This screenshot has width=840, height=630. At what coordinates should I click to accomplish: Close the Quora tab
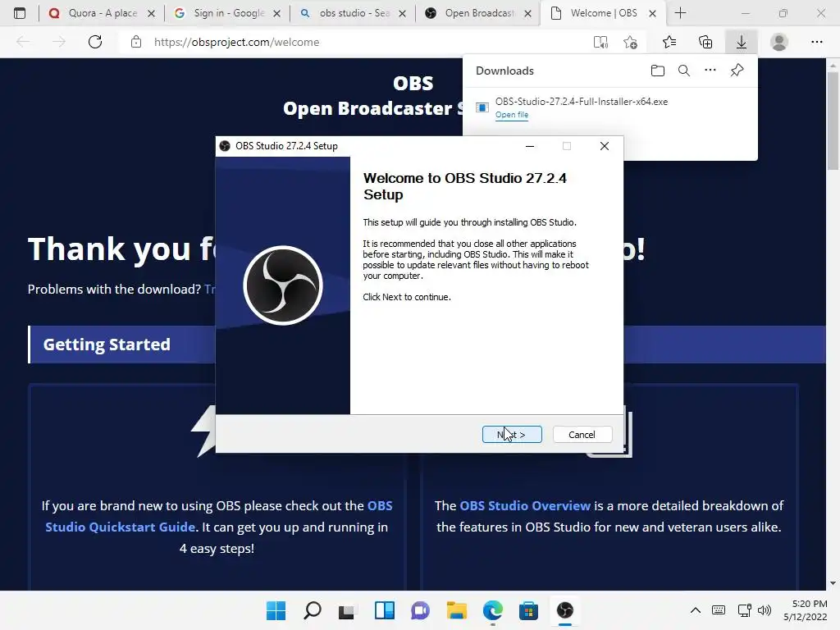click(152, 13)
